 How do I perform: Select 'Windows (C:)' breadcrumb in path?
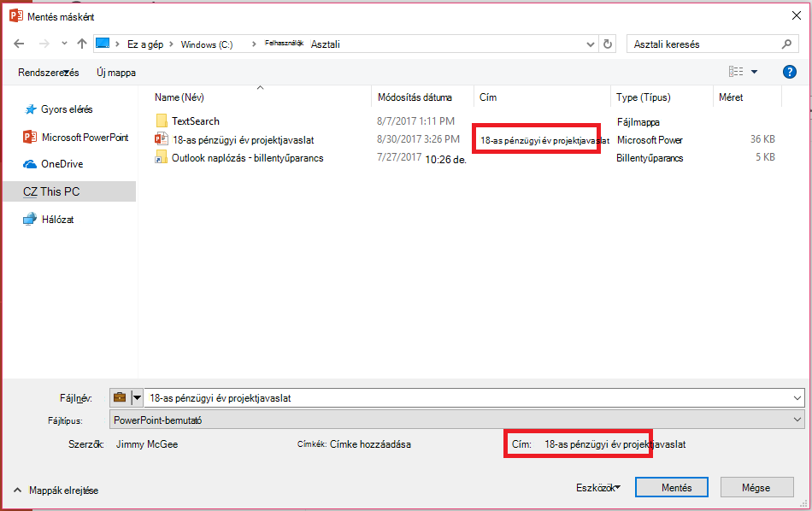click(x=207, y=44)
